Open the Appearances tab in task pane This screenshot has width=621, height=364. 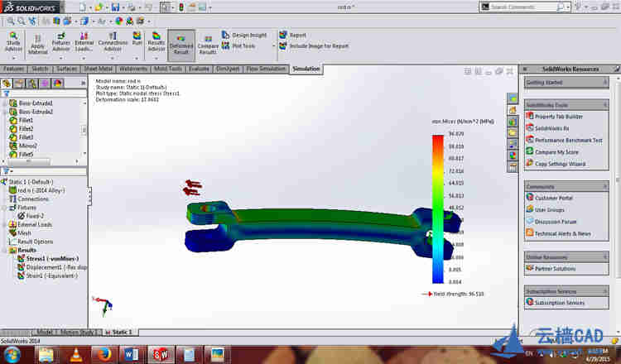[x=513, y=155]
